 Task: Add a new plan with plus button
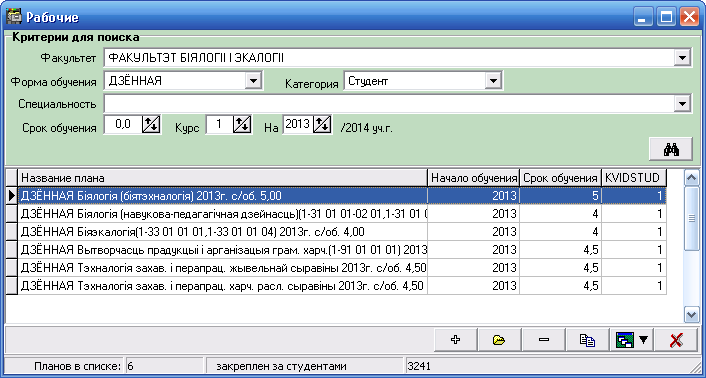point(455,340)
